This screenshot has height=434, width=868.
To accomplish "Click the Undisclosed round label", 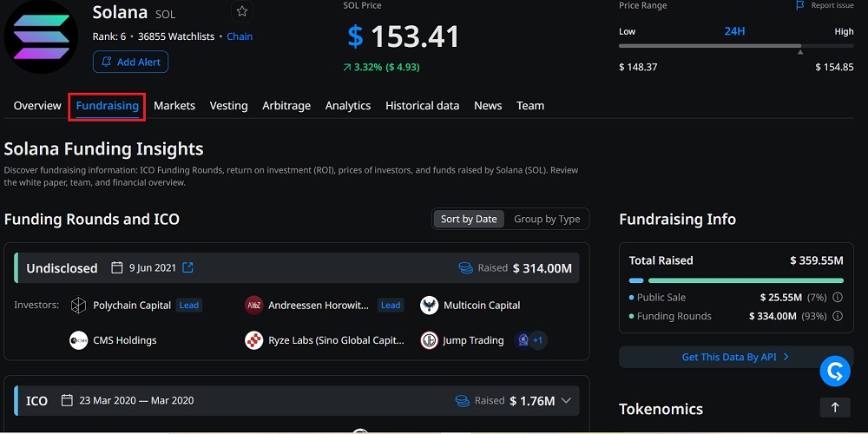I will (x=62, y=268).
